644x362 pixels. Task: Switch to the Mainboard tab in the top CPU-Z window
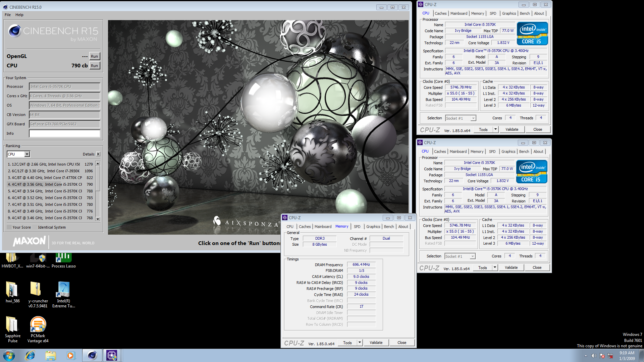coord(459,13)
